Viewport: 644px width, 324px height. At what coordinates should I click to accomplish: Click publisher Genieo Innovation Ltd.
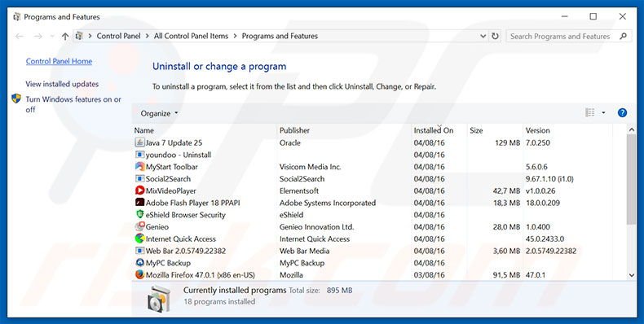click(x=316, y=227)
